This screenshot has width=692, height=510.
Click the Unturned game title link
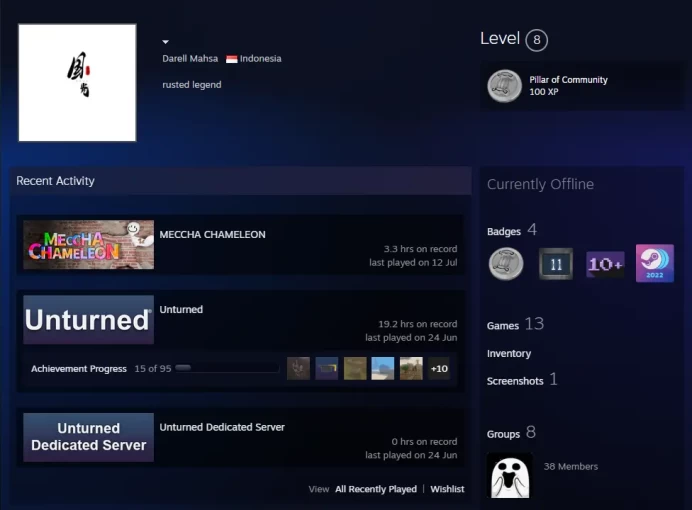tap(181, 309)
